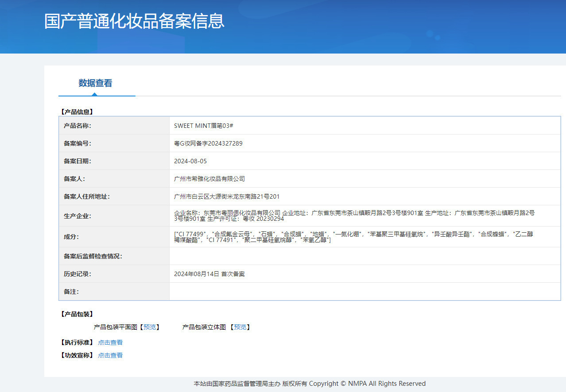Click the 国产普通化妆品备案信息 page title
The image size is (566, 392).
(134, 21)
